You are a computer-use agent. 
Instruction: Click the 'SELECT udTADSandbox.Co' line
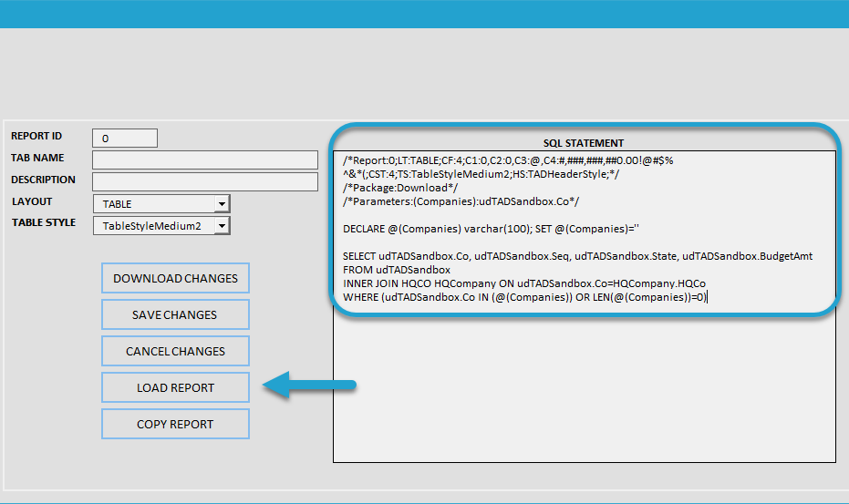[577, 256]
